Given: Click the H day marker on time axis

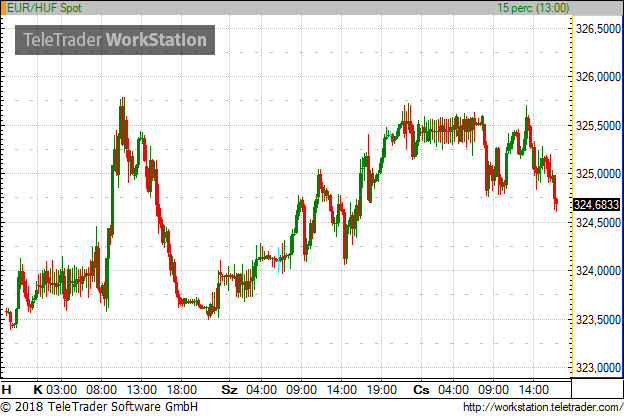Looking at the screenshot, I should click(6, 389).
